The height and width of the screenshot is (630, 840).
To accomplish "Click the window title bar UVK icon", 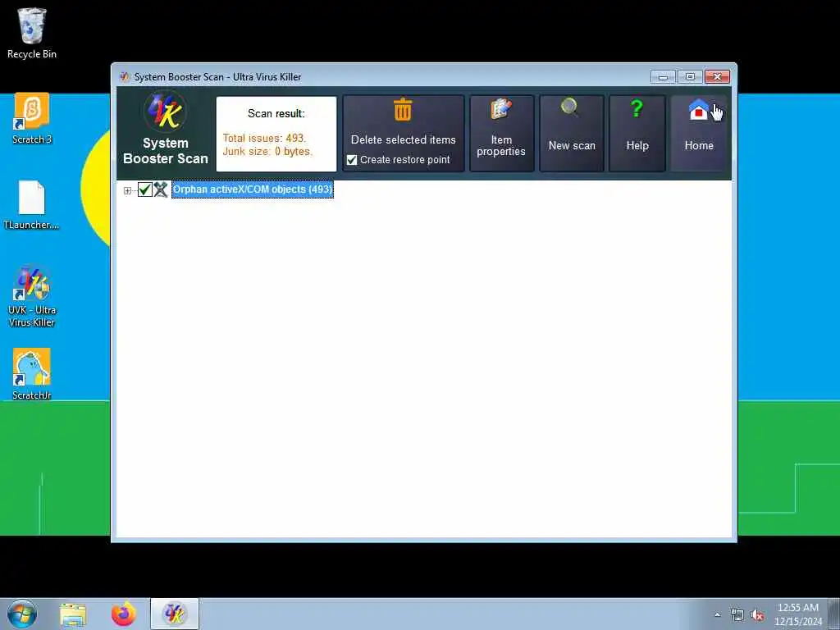I will 125,76.
